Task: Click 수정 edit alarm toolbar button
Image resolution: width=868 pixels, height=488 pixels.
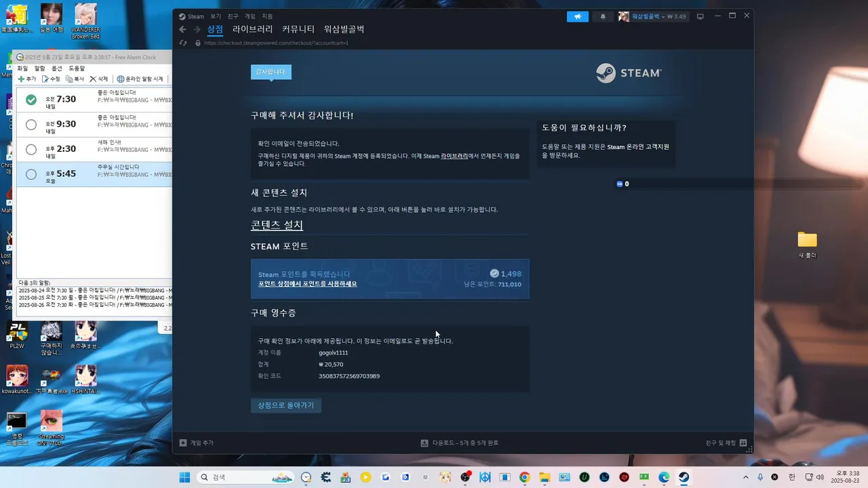Action: click(x=51, y=79)
